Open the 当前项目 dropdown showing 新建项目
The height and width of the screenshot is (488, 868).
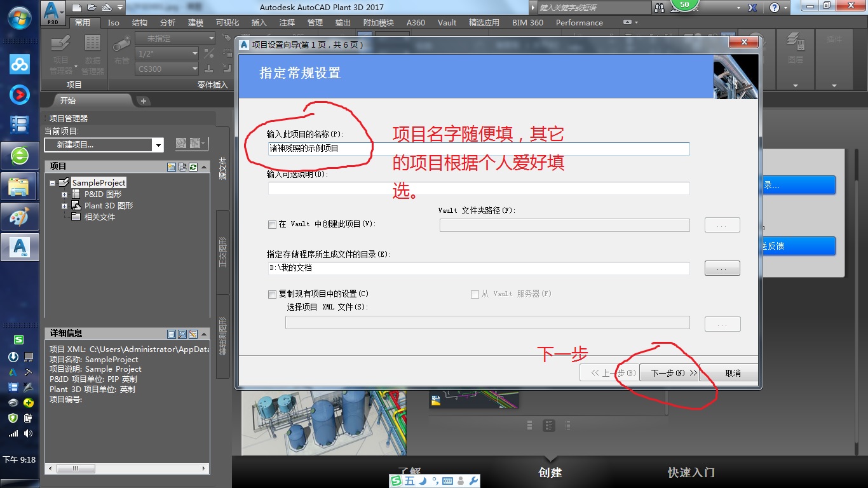[x=158, y=145]
